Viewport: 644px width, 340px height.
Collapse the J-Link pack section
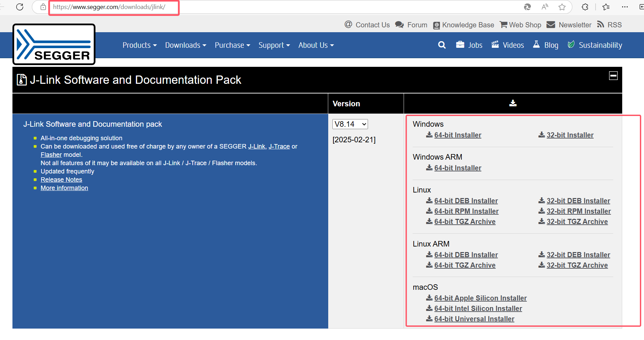click(x=613, y=75)
